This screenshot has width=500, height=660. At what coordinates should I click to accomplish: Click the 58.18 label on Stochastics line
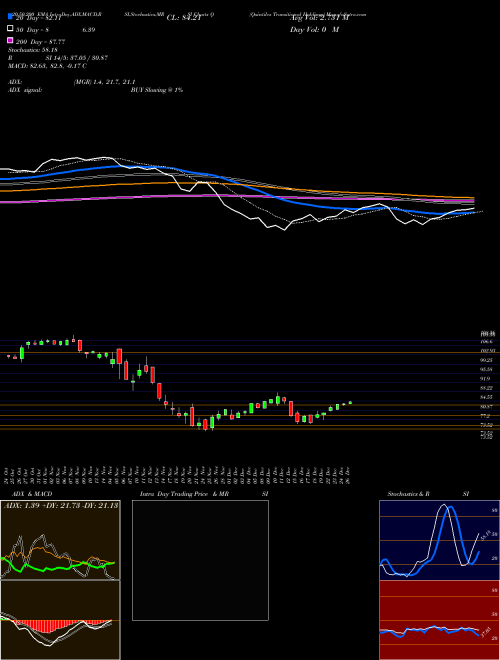[x=486, y=535]
